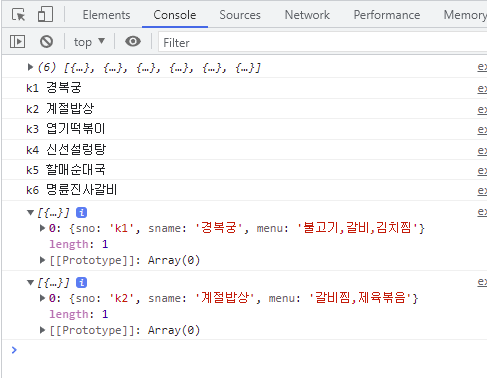The image size is (487, 378).
Task: Expand the six-item array log entry
Action: (x=30, y=67)
